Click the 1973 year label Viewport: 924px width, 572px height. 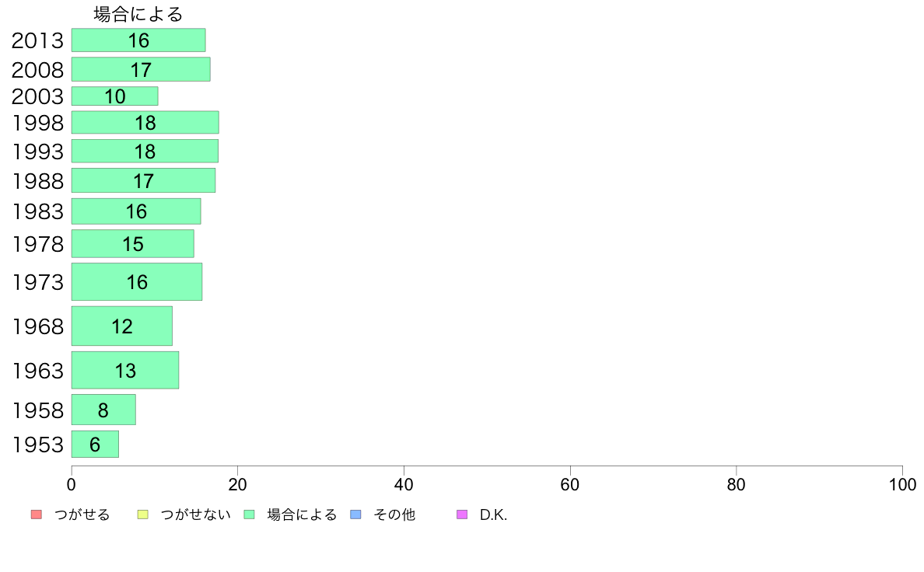click(37, 282)
